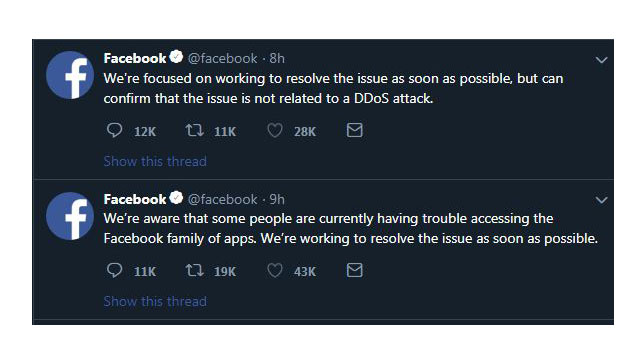Show this thread under the 9h tweet

155,301
